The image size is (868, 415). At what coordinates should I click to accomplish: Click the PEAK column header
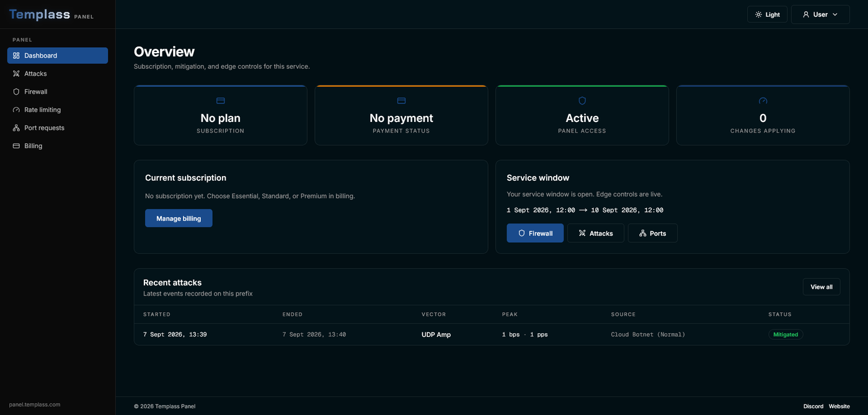(510, 315)
